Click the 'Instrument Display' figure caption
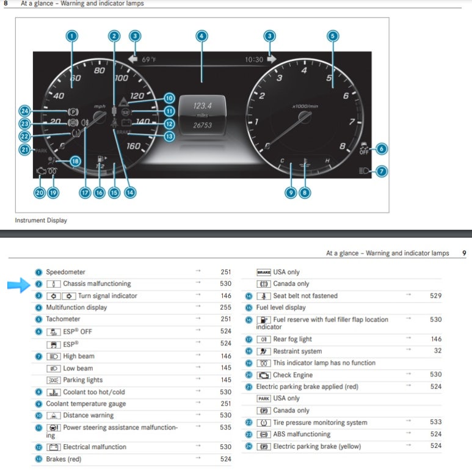 [41, 221]
